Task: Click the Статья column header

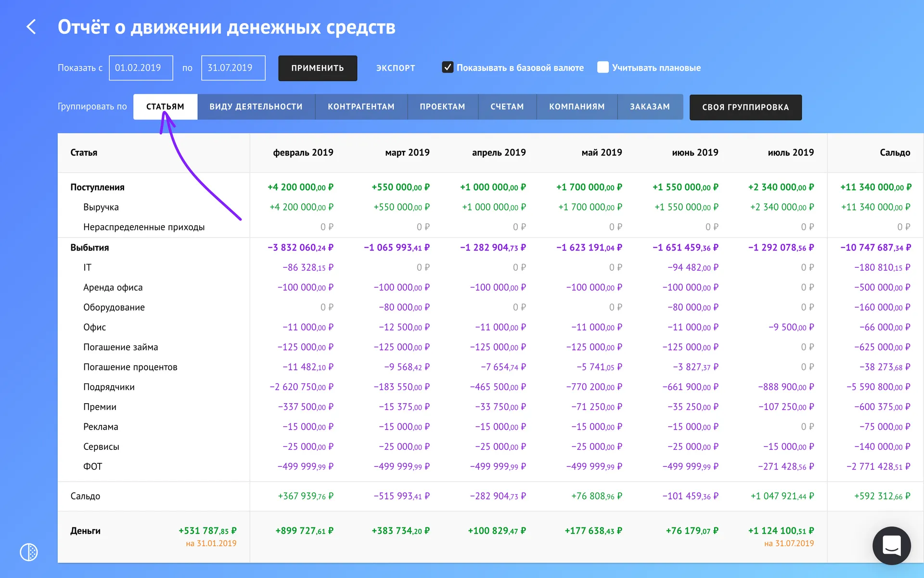Action: tap(84, 152)
